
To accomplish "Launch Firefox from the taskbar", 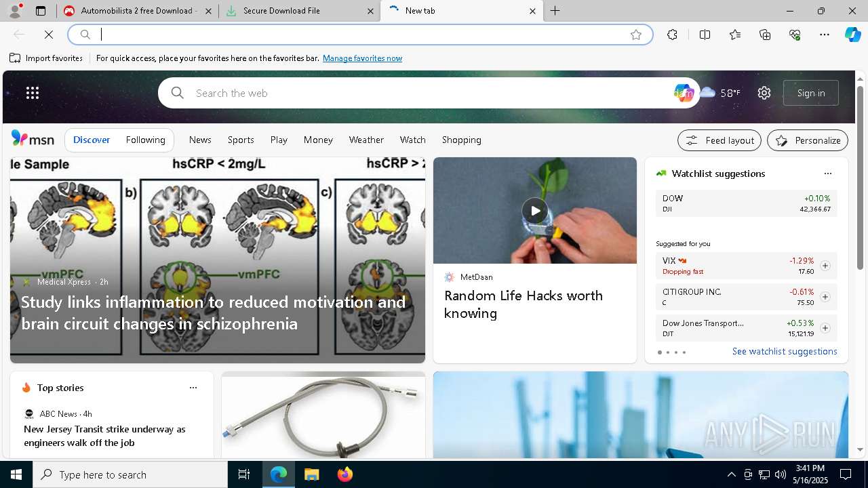I will pos(344,474).
